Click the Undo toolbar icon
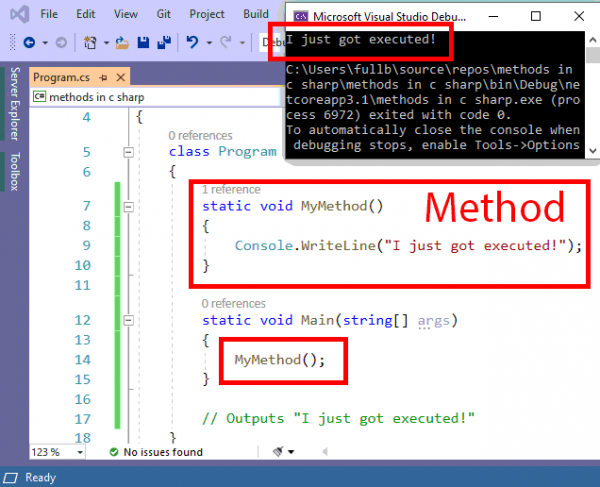Viewport: 600px width, 487px height. (193, 43)
